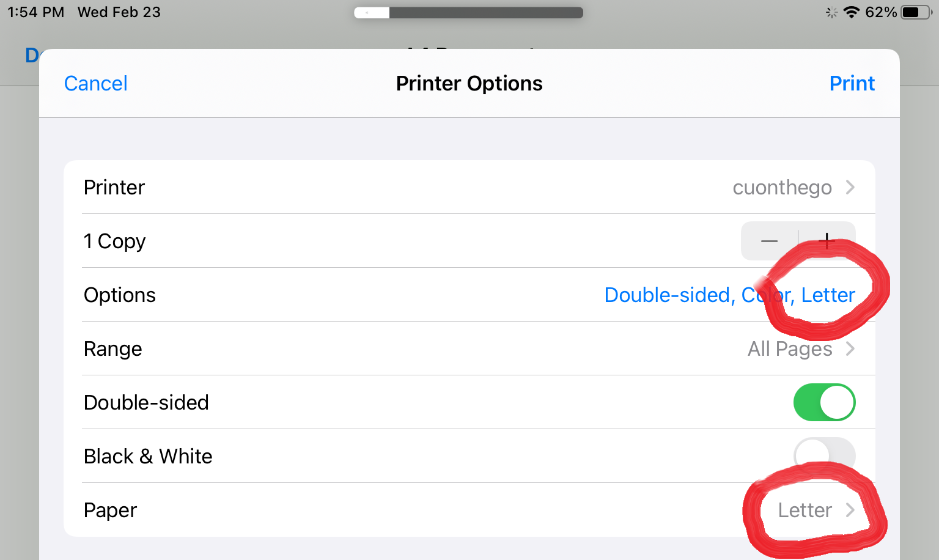
Task: Expand the Range row chevron
Action: tap(850, 348)
